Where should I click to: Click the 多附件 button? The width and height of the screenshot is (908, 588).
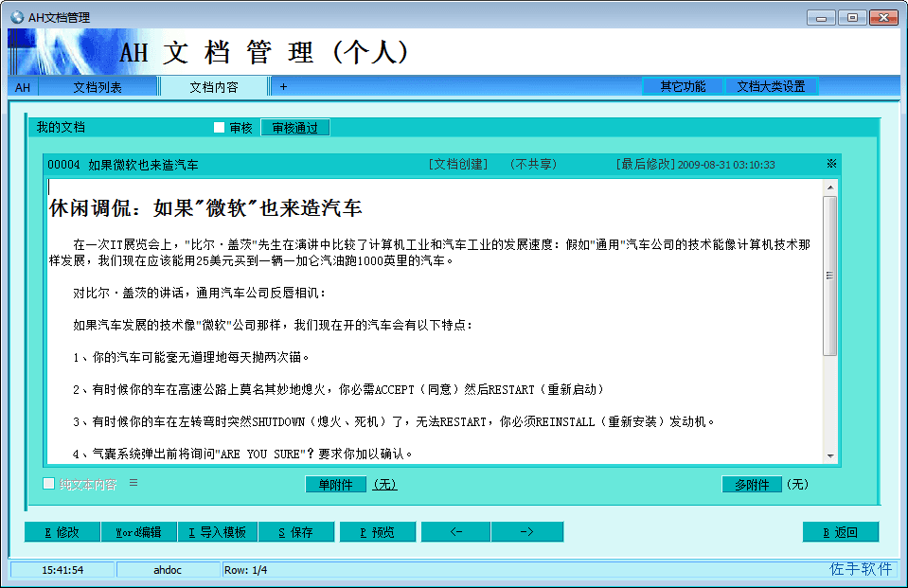pos(752,484)
